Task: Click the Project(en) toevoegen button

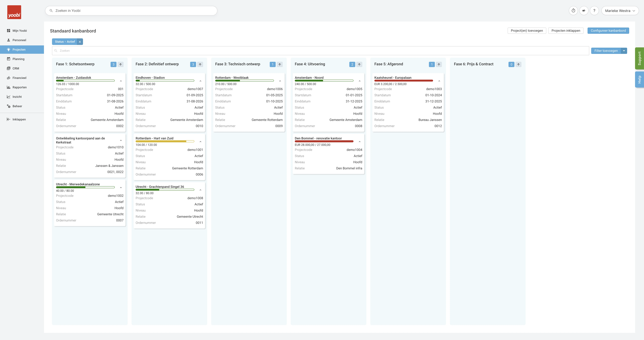Action: [x=527, y=31]
